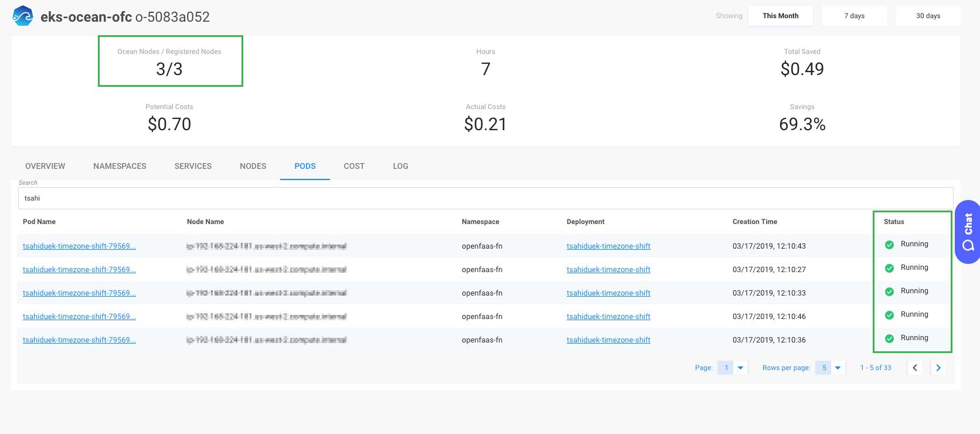Go to the previous page arrow
This screenshot has width=980, height=434.
click(915, 368)
